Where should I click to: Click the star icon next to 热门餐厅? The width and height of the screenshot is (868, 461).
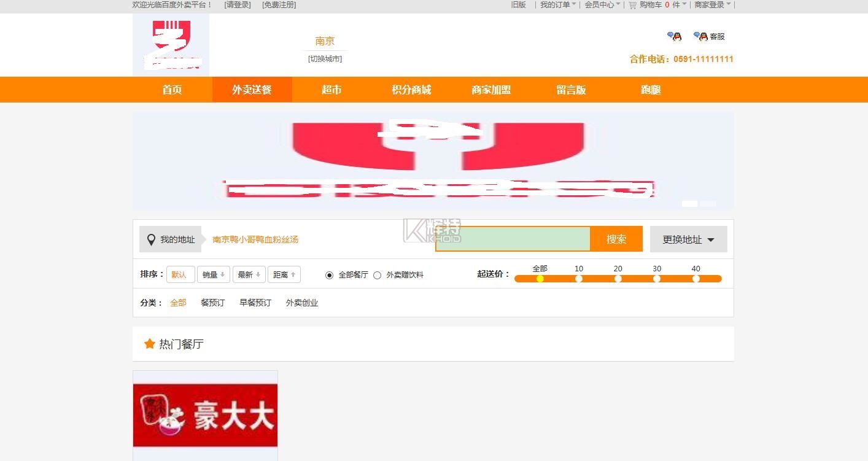click(x=149, y=344)
